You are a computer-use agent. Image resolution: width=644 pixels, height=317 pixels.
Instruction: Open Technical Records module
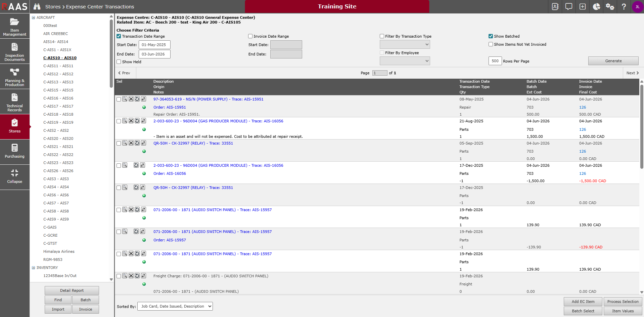click(15, 102)
